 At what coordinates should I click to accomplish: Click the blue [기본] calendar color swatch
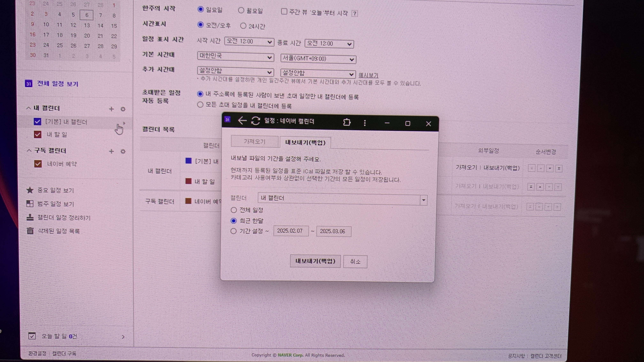pyautogui.click(x=188, y=161)
